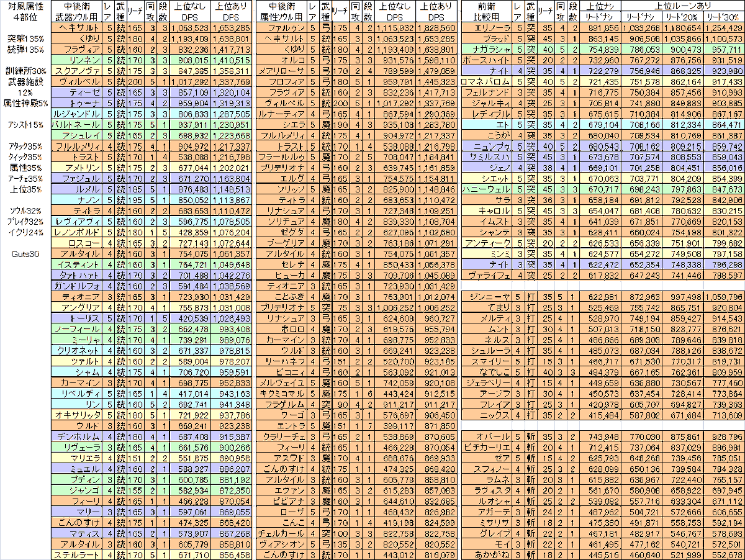
Task: Click the フェルナンド name cell
Action: tap(487, 91)
